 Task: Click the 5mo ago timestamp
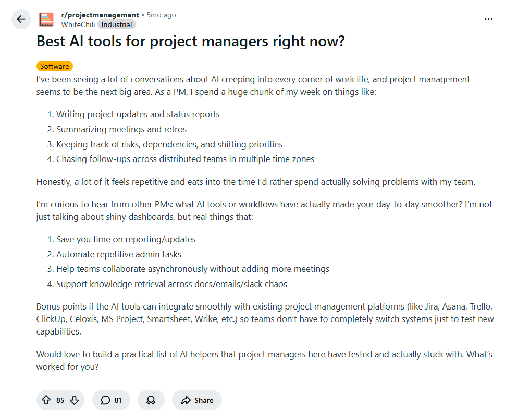(x=161, y=15)
